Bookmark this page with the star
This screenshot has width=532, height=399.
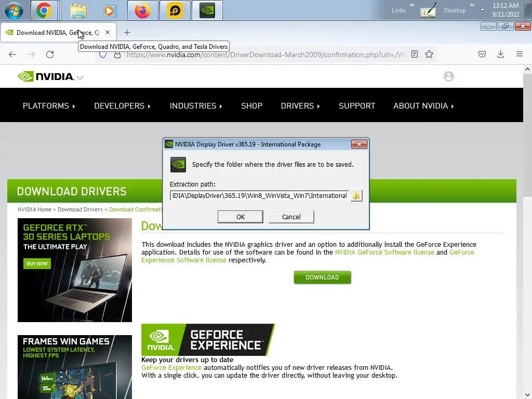pos(429,54)
